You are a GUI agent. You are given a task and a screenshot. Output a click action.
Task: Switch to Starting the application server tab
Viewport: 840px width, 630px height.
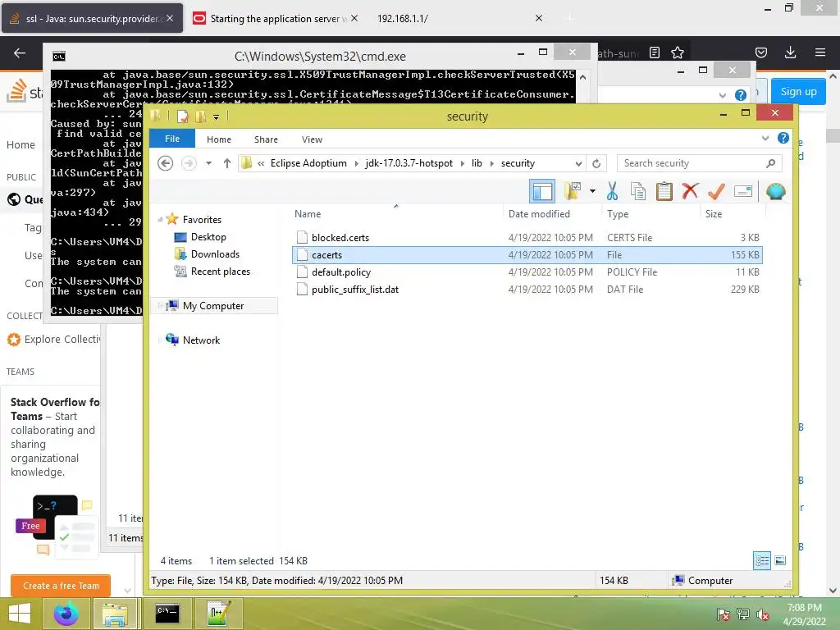coord(276,18)
